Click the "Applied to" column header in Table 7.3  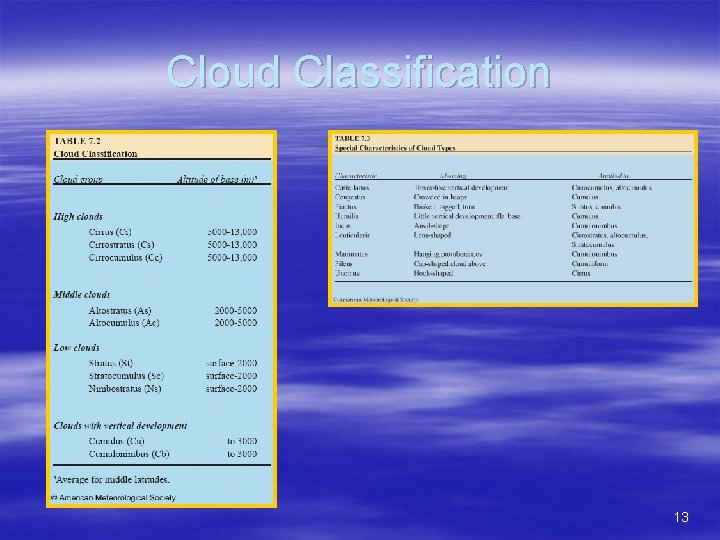tap(613, 175)
